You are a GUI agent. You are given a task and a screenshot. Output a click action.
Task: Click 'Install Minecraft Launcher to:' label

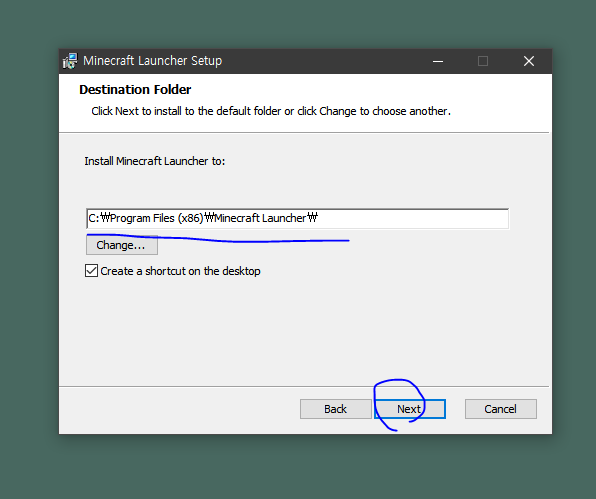(x=154, y=161)
